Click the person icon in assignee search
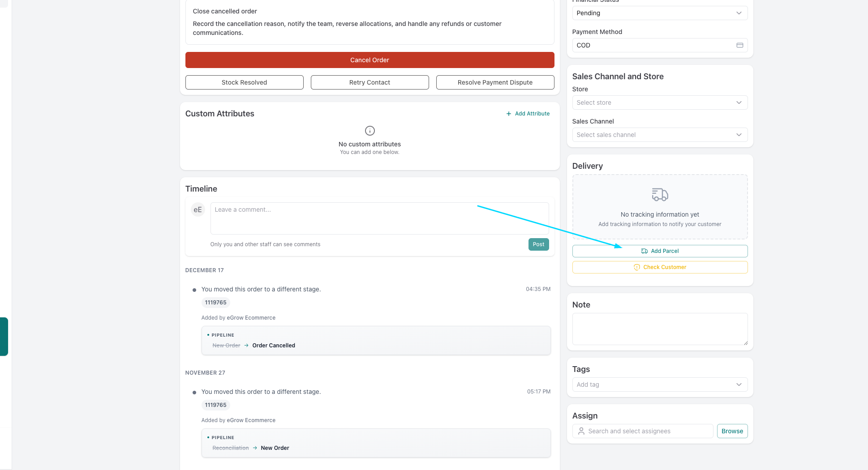The image size is (868, 470). click(581, 431)
